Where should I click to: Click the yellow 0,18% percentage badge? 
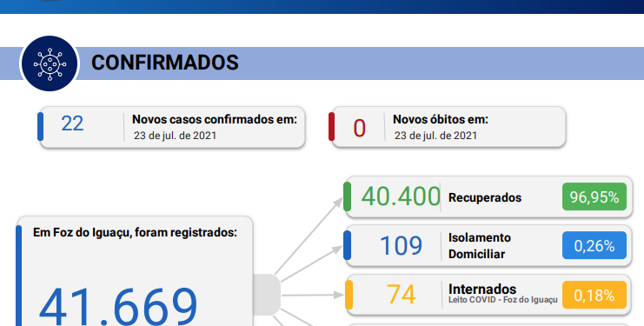tap(594, 295)
